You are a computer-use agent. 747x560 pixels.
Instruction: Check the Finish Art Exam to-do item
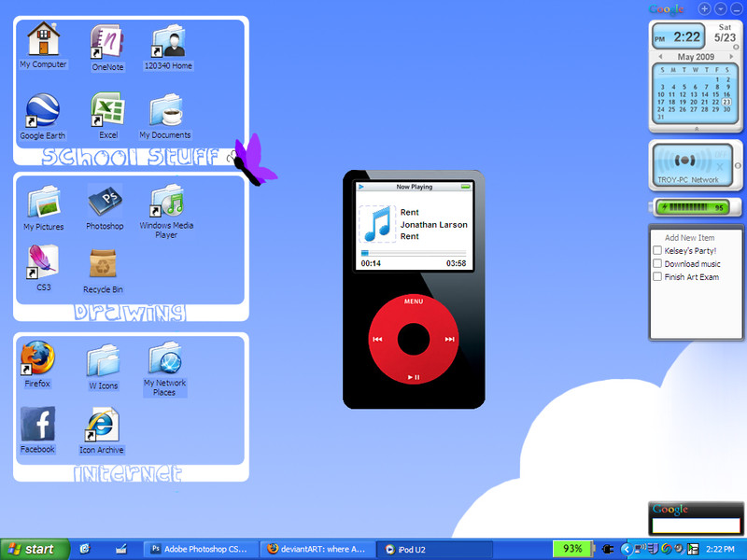pos(657,276)
